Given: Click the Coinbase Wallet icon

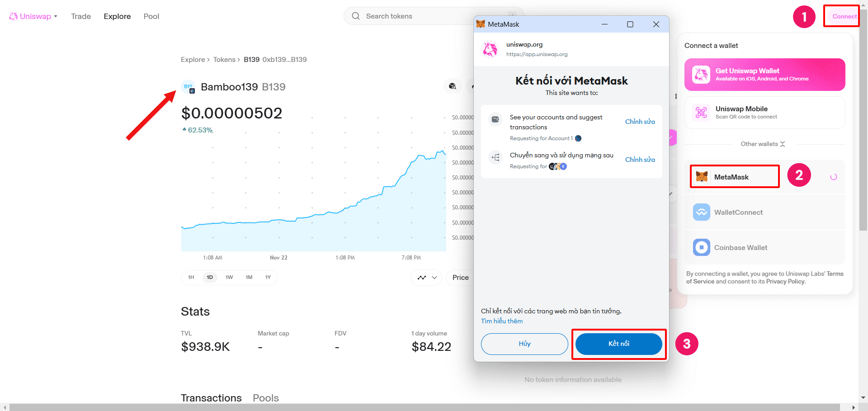Looking at the screenshot, I should (702, 247).
